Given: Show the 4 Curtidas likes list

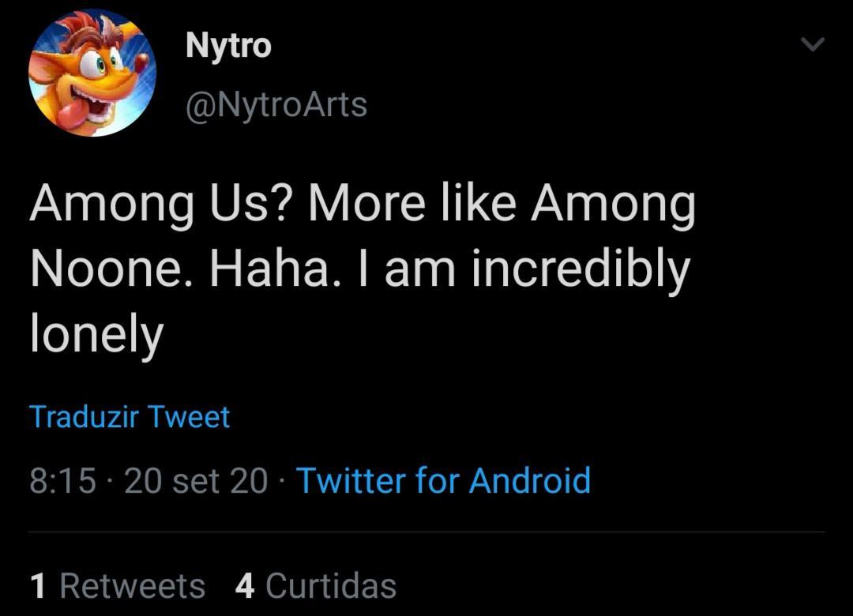Looking at the screenshot, I should [x=315, y=586].
